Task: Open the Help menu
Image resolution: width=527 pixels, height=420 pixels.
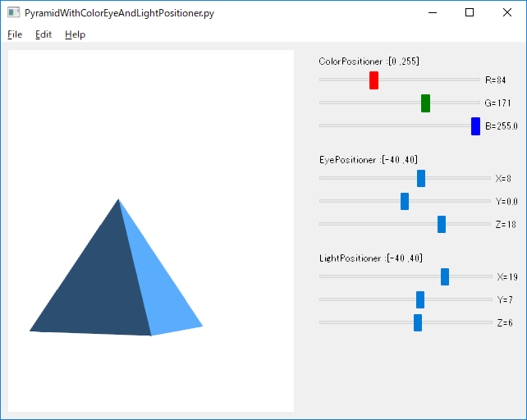Action: tap(76, 34)
